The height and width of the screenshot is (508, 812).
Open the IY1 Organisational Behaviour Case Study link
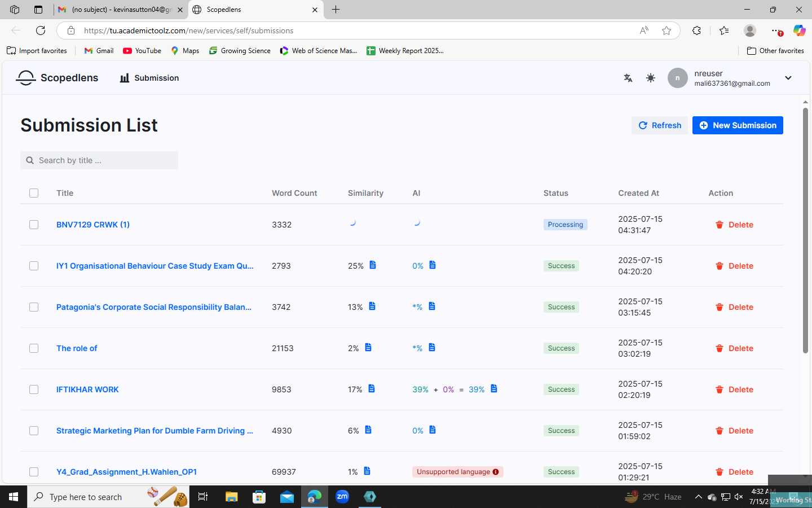(x=155, y=266)
